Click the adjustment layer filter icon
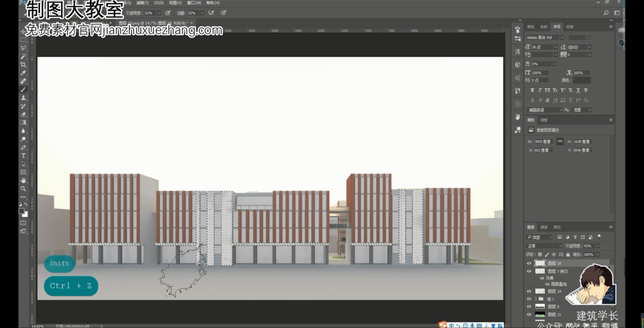The height and width of the screenshot is (328, 644). [x=568, y=237]
